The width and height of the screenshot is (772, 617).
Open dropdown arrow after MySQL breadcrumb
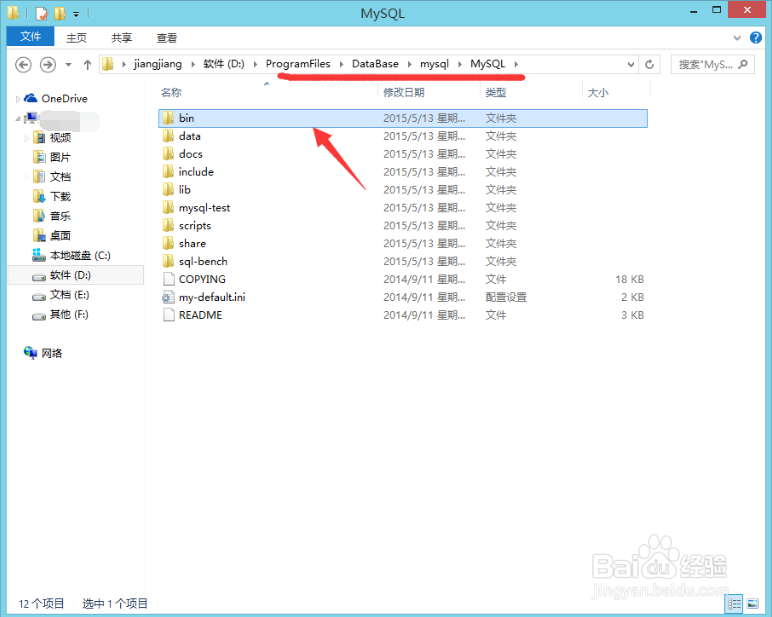pos(516,64)
